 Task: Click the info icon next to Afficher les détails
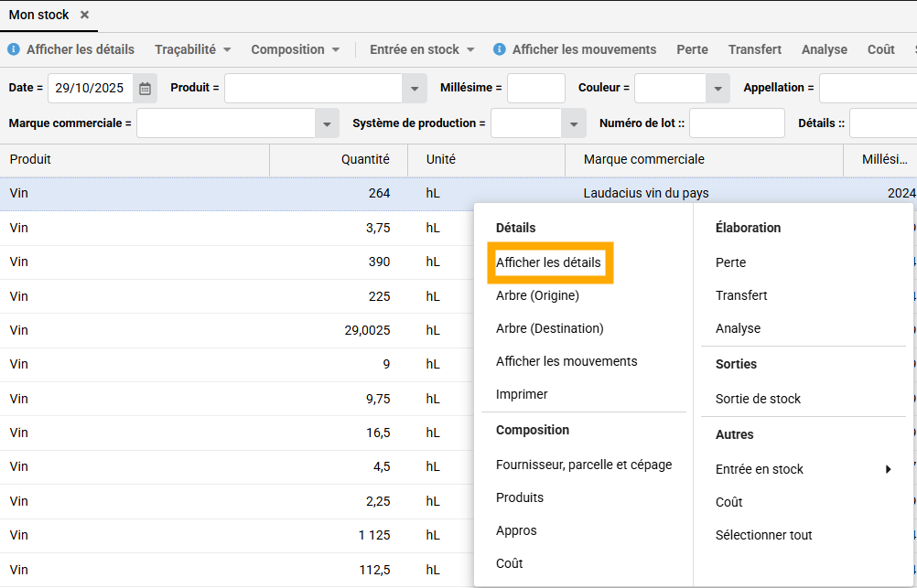(14, 49)
